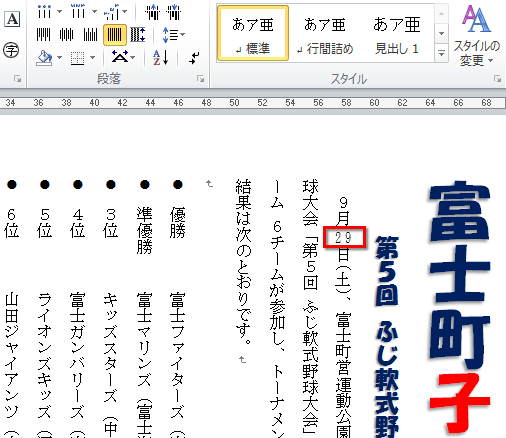The image size is (506, 438).
Task: Apply multilevel list formatting
Action: (x=111, y=12)
